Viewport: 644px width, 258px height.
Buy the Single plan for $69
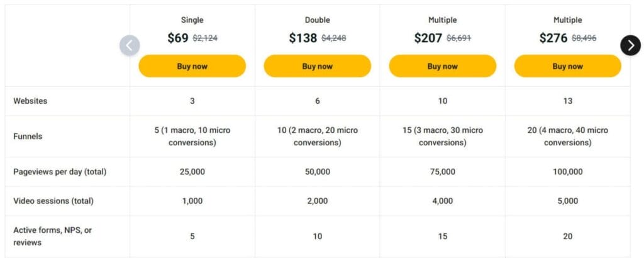[x=192, y=66]
